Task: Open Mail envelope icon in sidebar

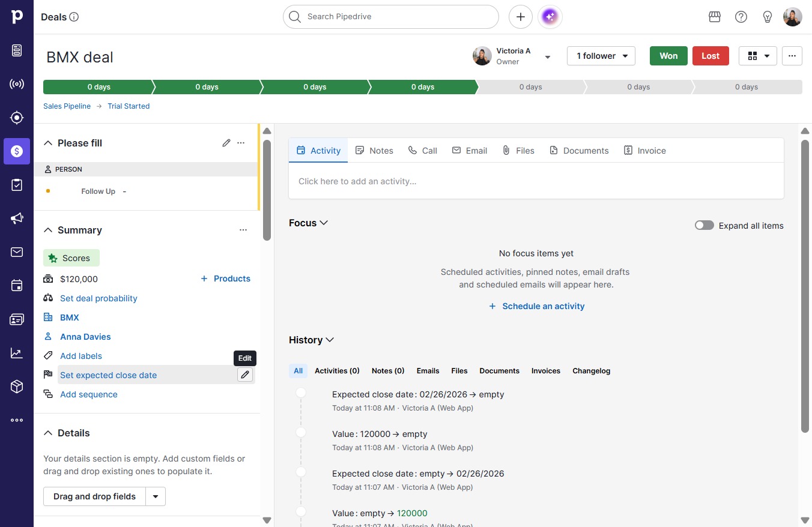Action: pyautogui.click(x=17, y=252)
